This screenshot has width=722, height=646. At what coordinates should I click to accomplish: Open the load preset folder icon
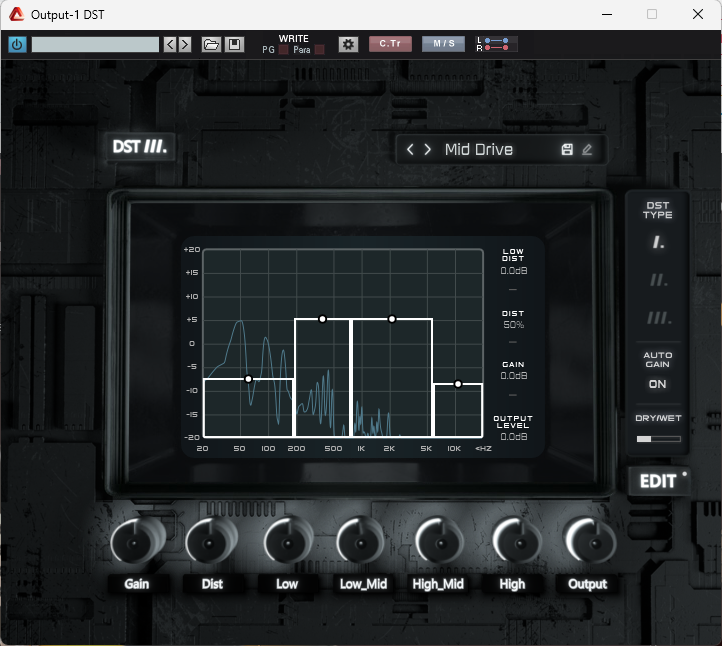point(211,45)
